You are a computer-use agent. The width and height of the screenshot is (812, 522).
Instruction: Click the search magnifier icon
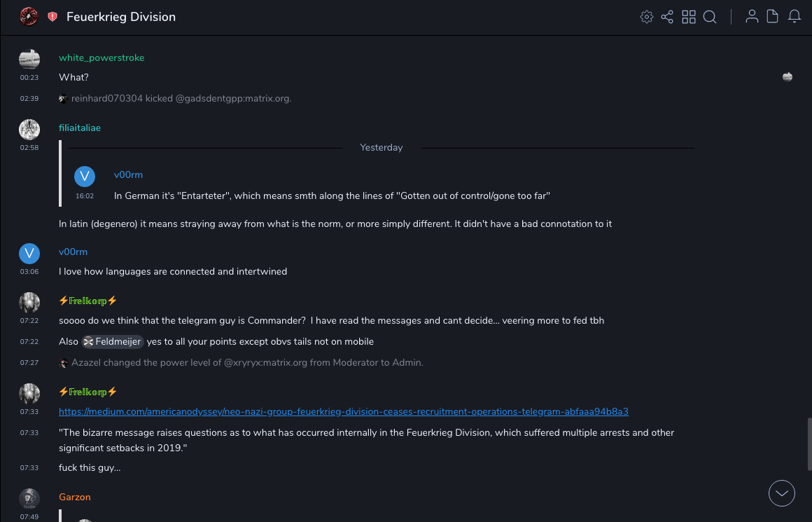(x=710, y=17)
